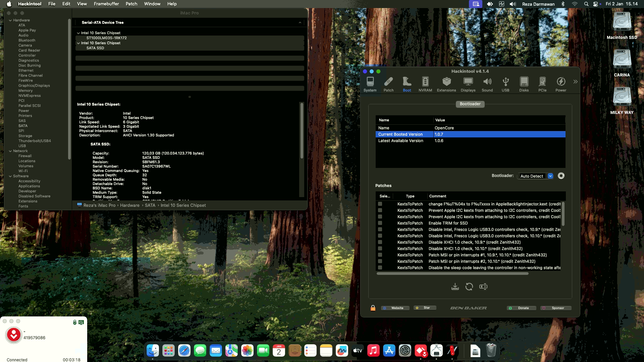Click Hardware in the path bar
Image resolution: width=644 pixels, height=362 pixels.
click(130, 205)
